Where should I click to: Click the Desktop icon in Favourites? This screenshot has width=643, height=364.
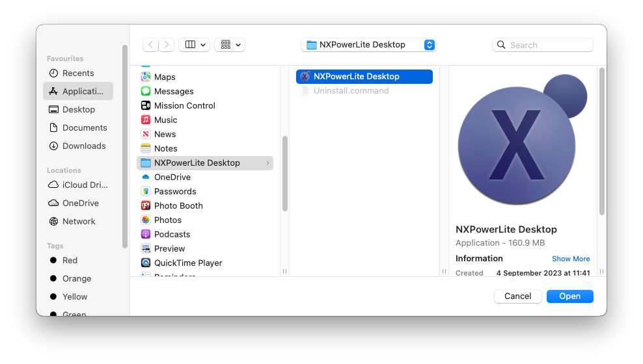53,109
